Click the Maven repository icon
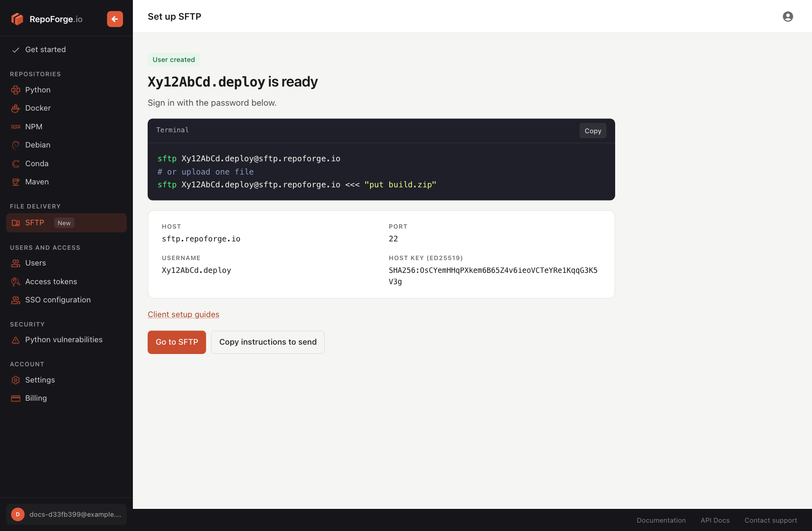The height and width of the screenshot is (531, 812). (x=16, y=182)
